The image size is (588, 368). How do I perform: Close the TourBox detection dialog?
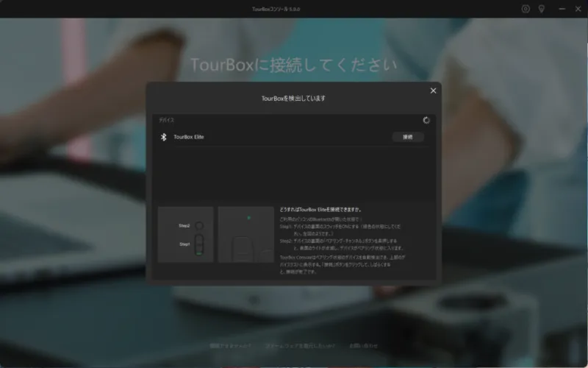click(433, 91)
